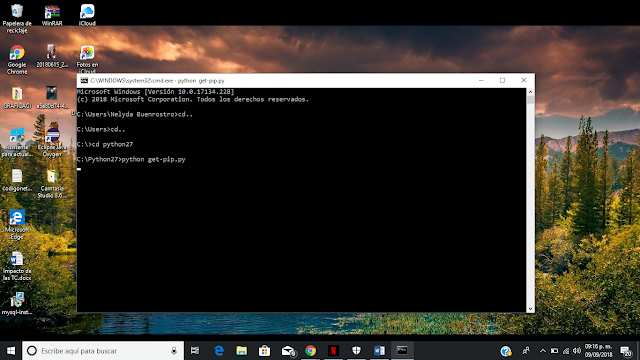Open the Fotos en iCloud shortcut
Viewport: 640px width, 360px height.
coord(87,60)
